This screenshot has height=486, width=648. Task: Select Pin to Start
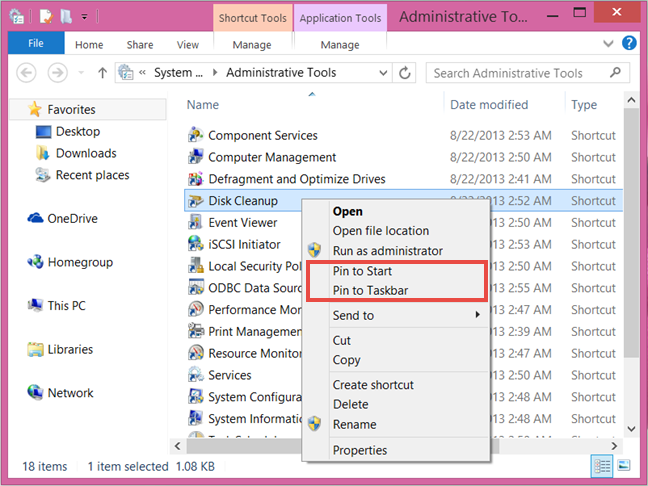tap(362, 271)
